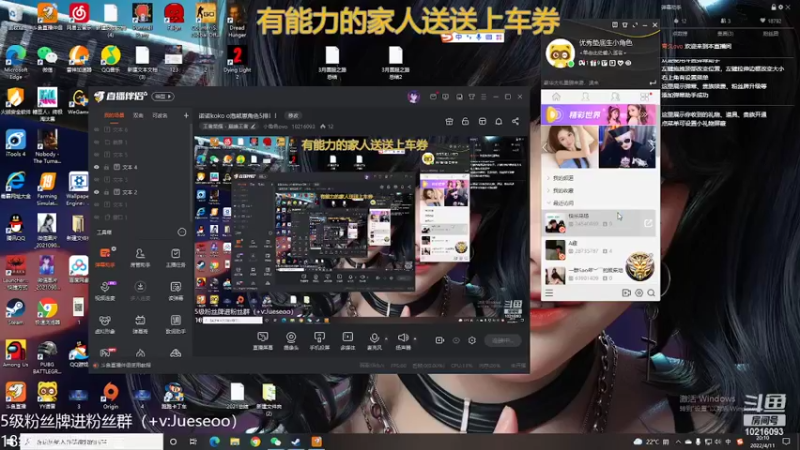Add a new scene with plus button

[x=186, y=116]
